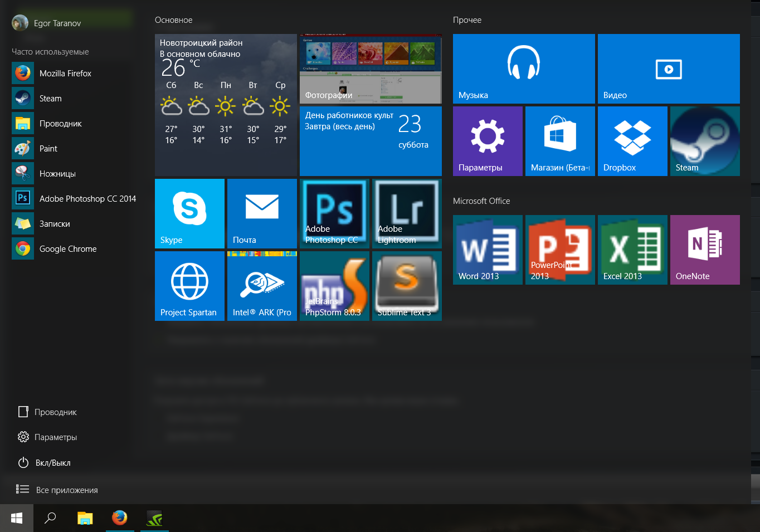760x532 pixels.
Task: Launch the Steam tile in Прочее group
Action: point(705,141)
